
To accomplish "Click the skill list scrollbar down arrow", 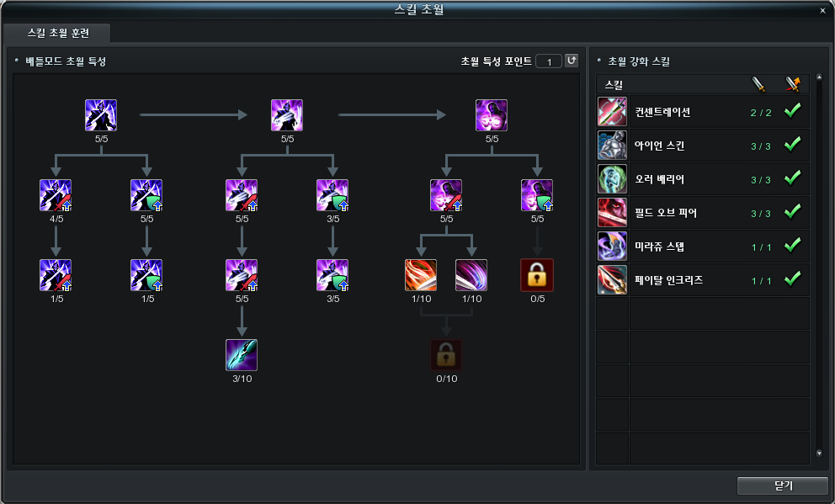I will click(x=819, y=454).
